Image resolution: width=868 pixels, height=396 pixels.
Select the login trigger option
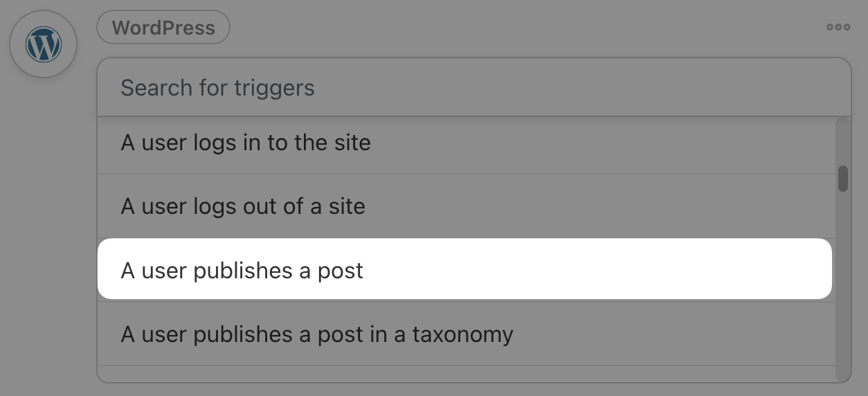[x=466, y=143]
